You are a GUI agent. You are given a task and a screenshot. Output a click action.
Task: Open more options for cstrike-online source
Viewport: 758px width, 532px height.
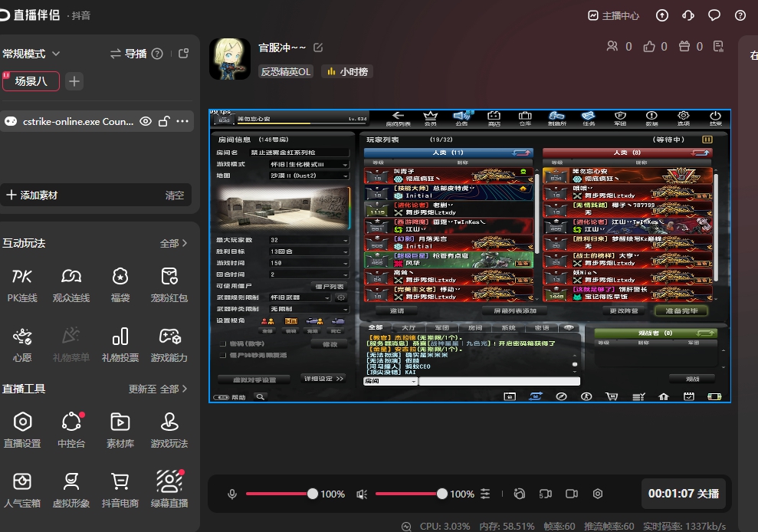pyautogui.click(x=182, y=121)
